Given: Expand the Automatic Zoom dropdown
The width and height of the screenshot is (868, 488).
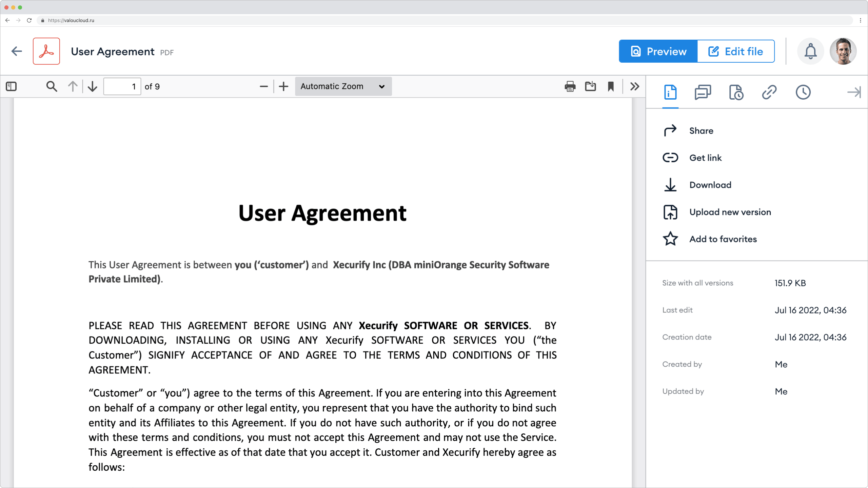Looking at the screenshot, I should tap(343, 86).
